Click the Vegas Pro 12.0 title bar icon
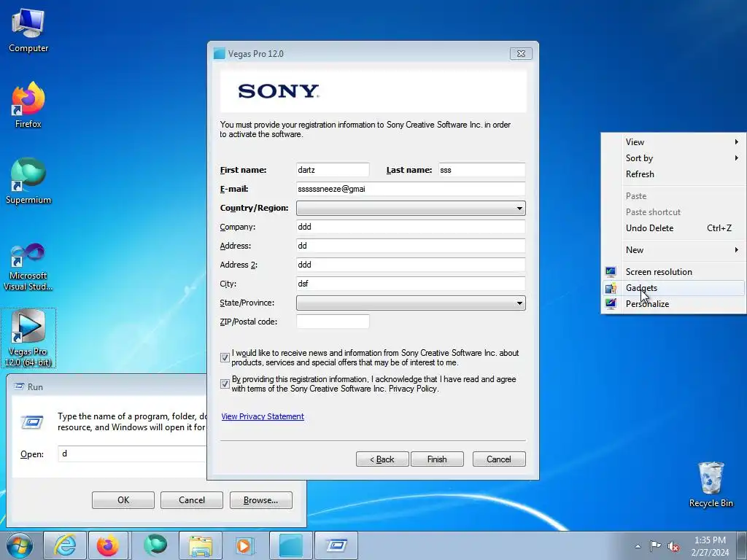747x560 pixels. click(219, 53)
